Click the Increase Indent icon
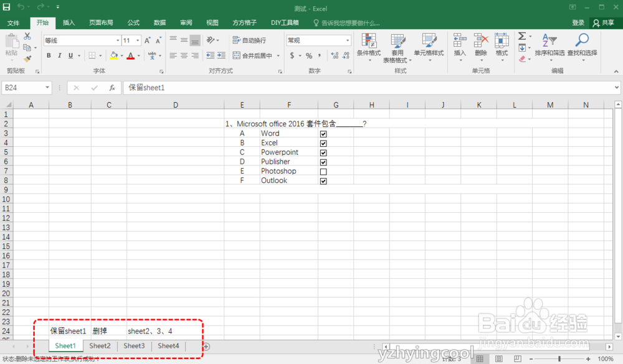This screenshot has width=623, height=364. [x=221, y=55]
